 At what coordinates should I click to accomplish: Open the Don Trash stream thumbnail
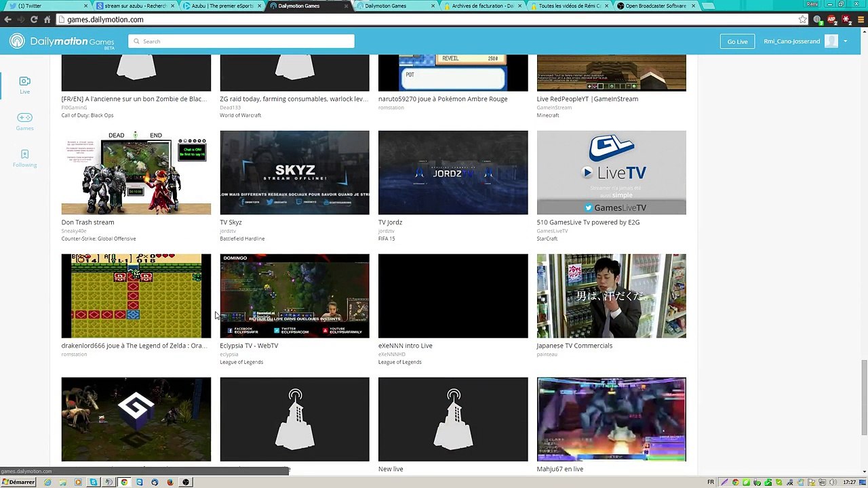point(136,173)
